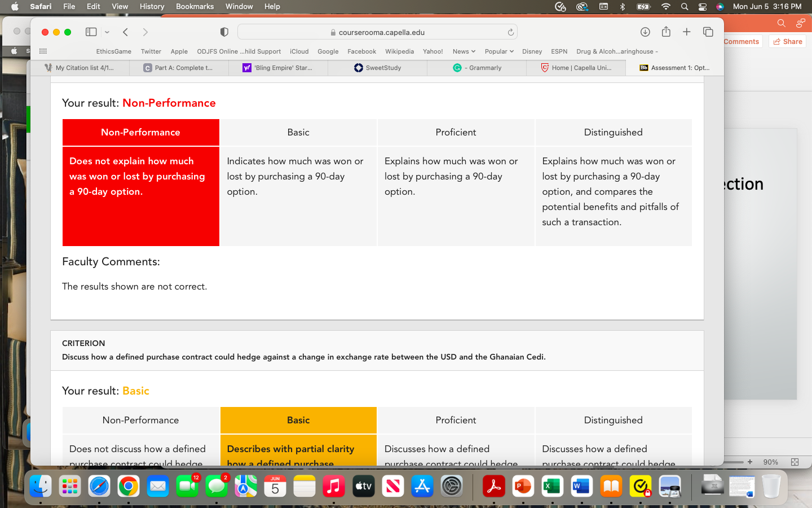Open the EthicsGame favorite link

click(113, 51)
